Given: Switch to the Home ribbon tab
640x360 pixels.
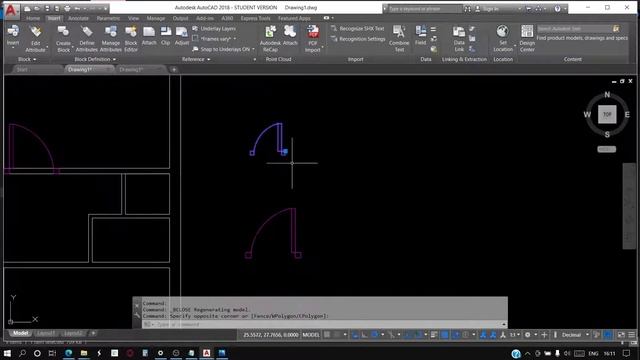Looking at the screenshot, I should click(x=33, y=18).
